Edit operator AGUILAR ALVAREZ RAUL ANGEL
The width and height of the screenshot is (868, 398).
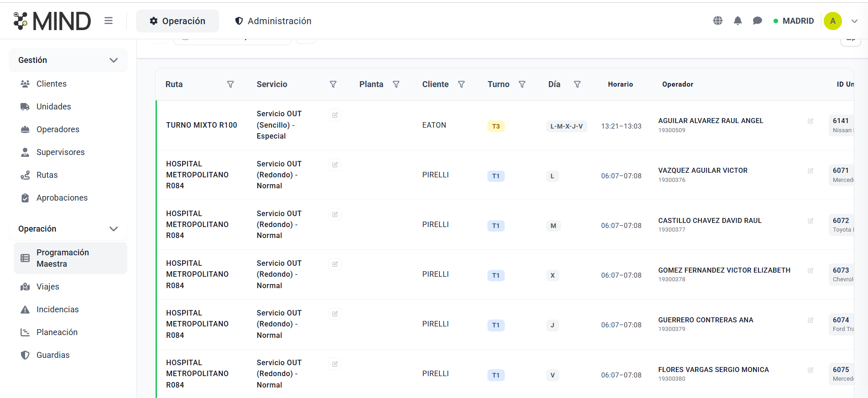810,121
